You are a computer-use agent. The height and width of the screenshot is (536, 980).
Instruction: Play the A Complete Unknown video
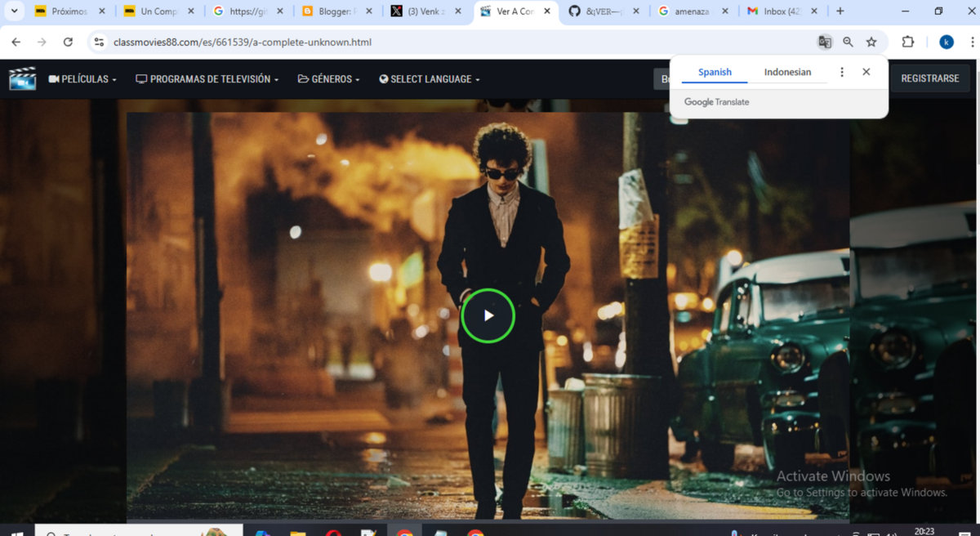click(488, 315)
